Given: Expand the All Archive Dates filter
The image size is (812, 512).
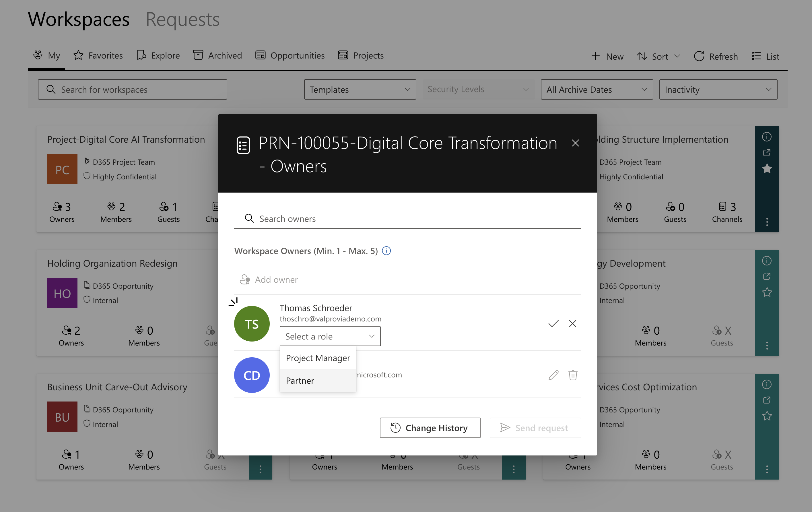Looking at the screenshot, I should 597,89.
